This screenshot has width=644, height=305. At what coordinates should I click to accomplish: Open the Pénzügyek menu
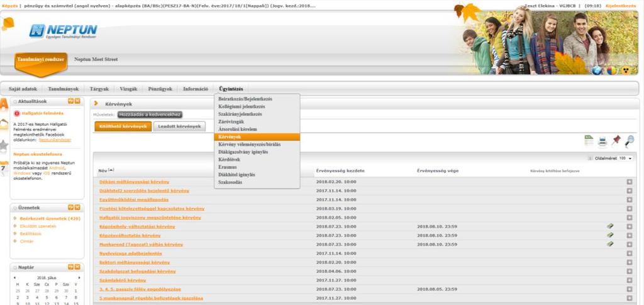(160, 89)
